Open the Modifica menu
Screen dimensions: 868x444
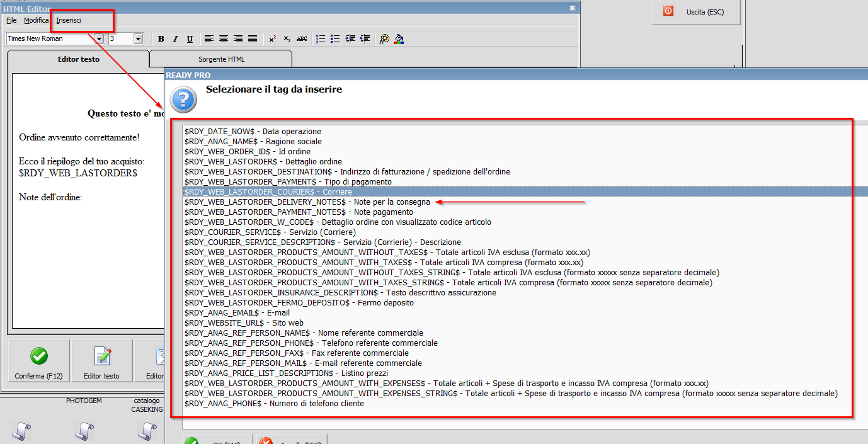(x=36, y=20)
